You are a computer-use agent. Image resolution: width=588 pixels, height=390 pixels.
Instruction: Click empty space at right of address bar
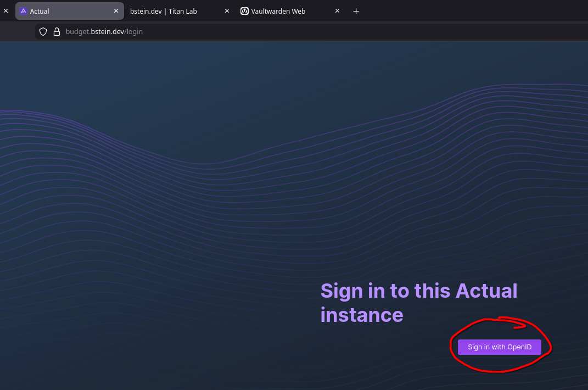[384, 32]
